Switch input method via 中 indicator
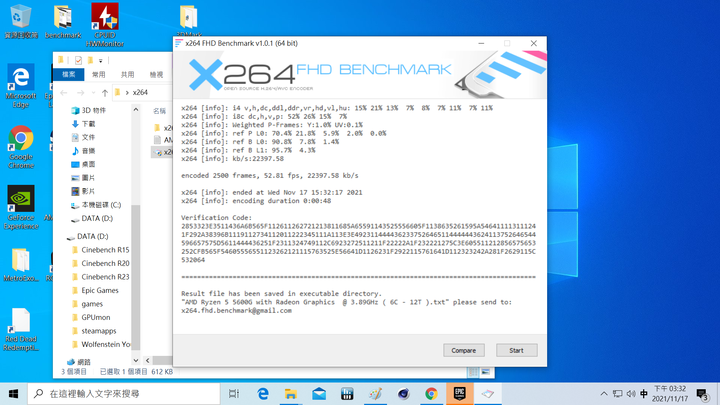The width and height of the screenshot is (720, 405). (x=644, y=394)
